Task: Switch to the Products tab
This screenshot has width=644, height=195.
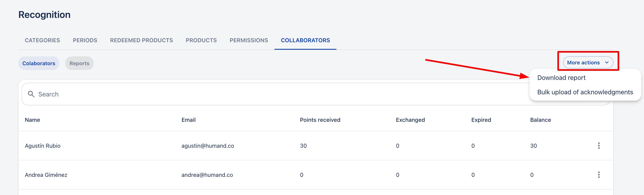Action: (201, 40)
